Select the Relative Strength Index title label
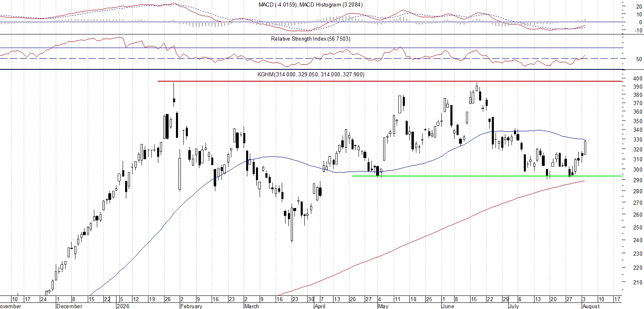Viewport: 644px width, 309px height. (x=311, y=39)
